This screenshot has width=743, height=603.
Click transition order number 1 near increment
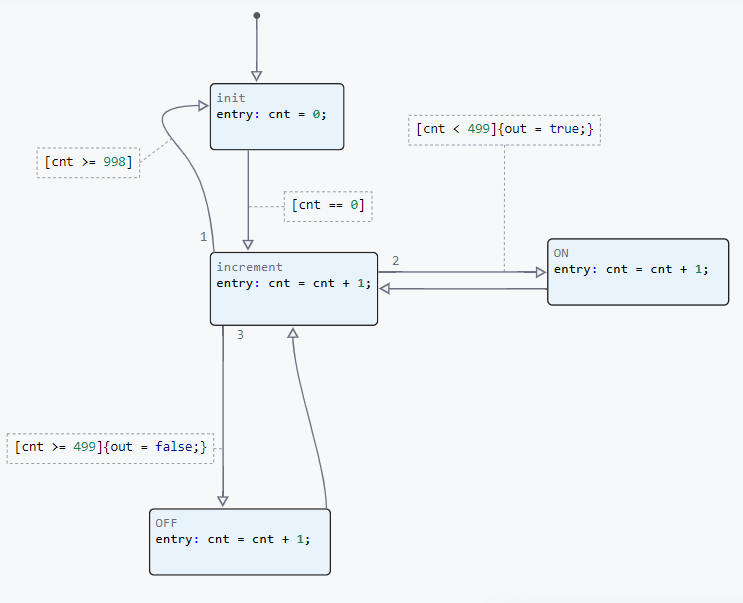point(203,237)
